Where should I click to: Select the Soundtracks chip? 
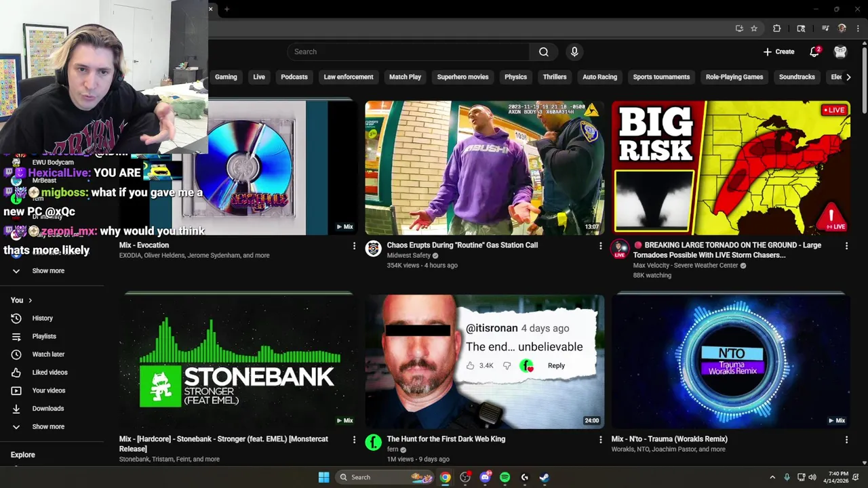click(x=797, y=77)
